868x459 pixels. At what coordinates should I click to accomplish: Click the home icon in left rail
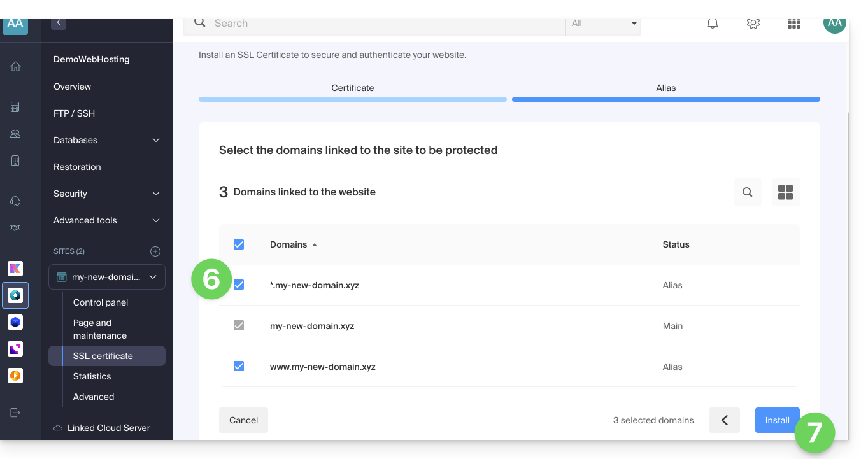click(x=15, y=66)
